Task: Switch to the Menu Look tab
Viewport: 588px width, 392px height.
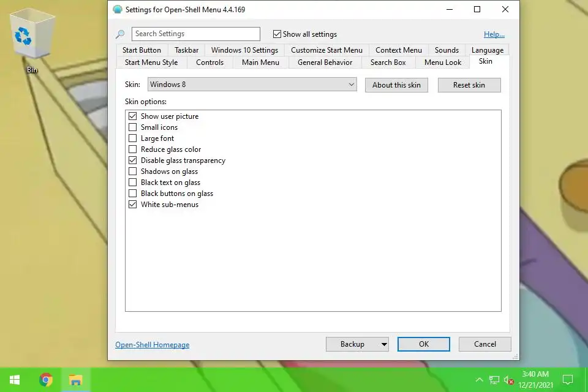Action: coord(443,62)
